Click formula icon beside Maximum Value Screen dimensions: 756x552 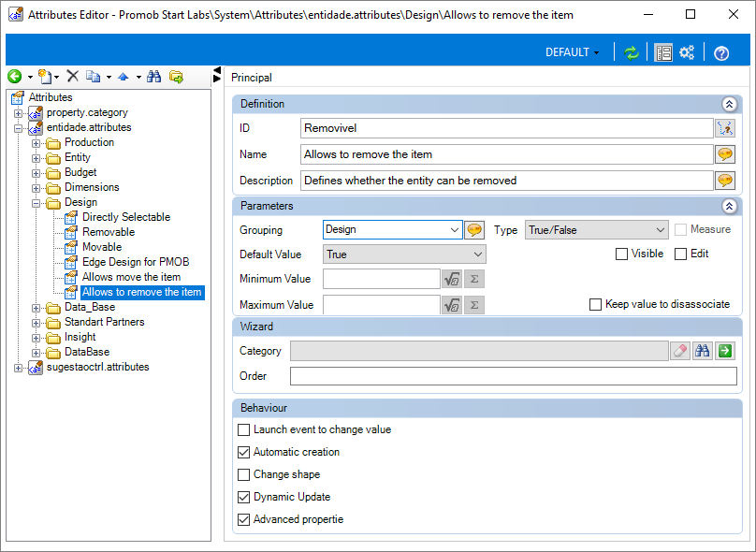point(452,305)
